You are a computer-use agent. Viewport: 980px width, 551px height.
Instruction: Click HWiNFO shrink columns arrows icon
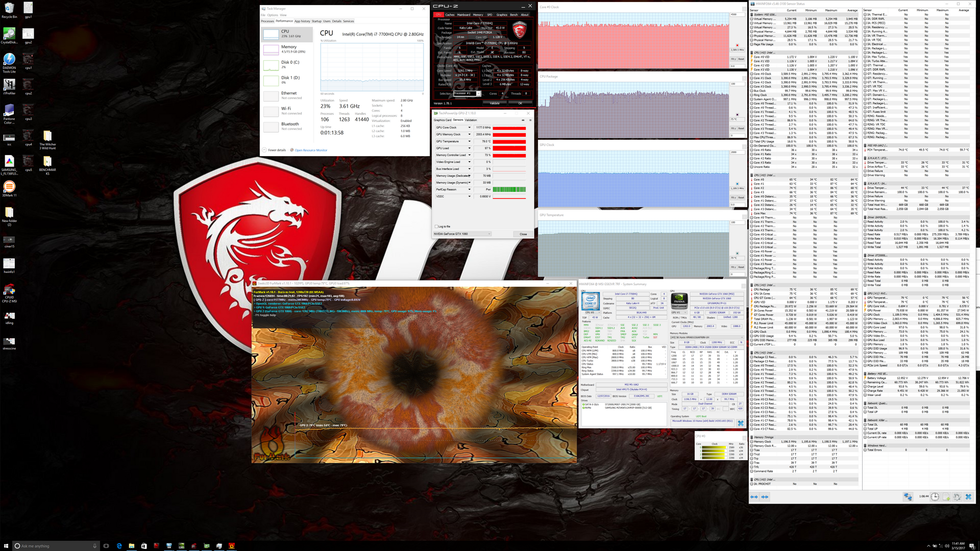click(x=765, y=496)
